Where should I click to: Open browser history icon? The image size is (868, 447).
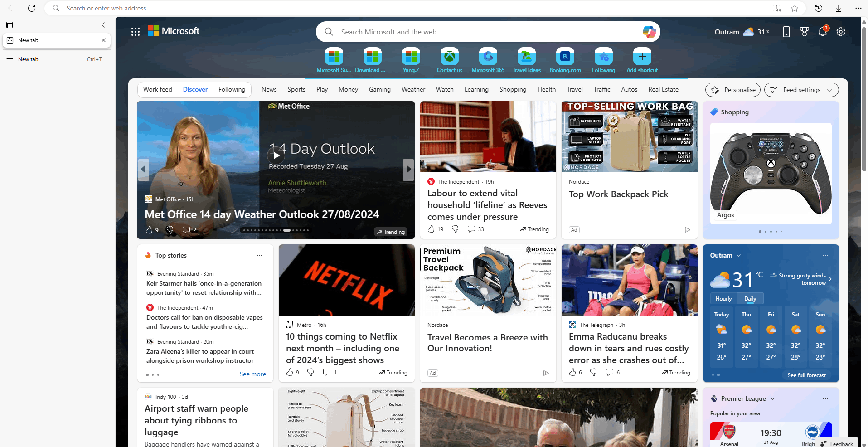point(819,8)
